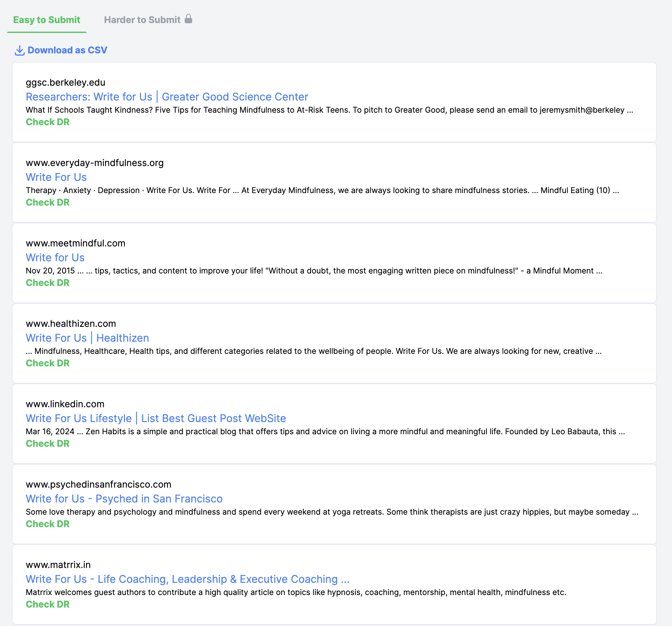The height and width of the screenshot is (626, 672).
Task: Check DR for ggsc.berkeley.edu
Action: [48, 122]
